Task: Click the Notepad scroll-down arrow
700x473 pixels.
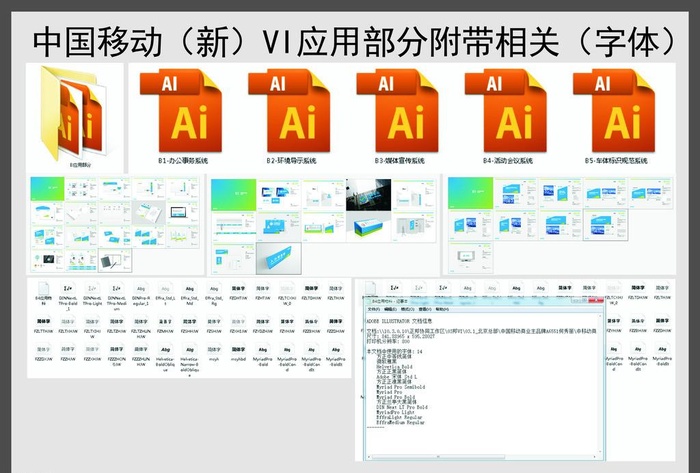Action: coord(600,452)
